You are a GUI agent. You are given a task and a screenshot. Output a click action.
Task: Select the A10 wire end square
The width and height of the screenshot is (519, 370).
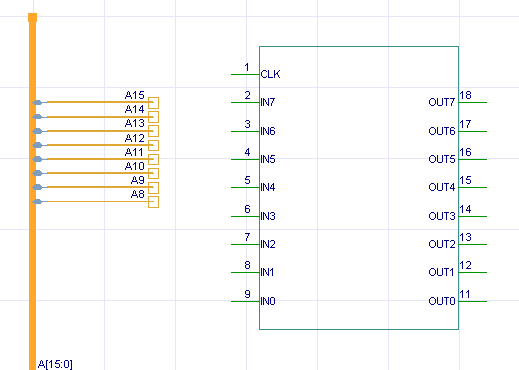(153, 174)
